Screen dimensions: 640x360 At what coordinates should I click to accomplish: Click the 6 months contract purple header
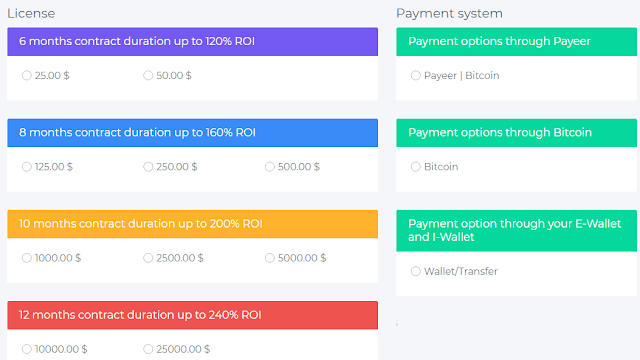(x=193, y=42)
